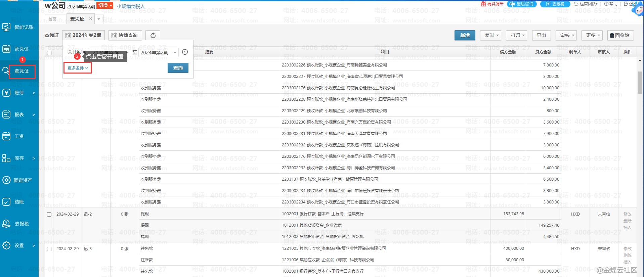Open 工资 module in sidebar
Viewport: 644px width, 277px height.
tap(19, 136)
